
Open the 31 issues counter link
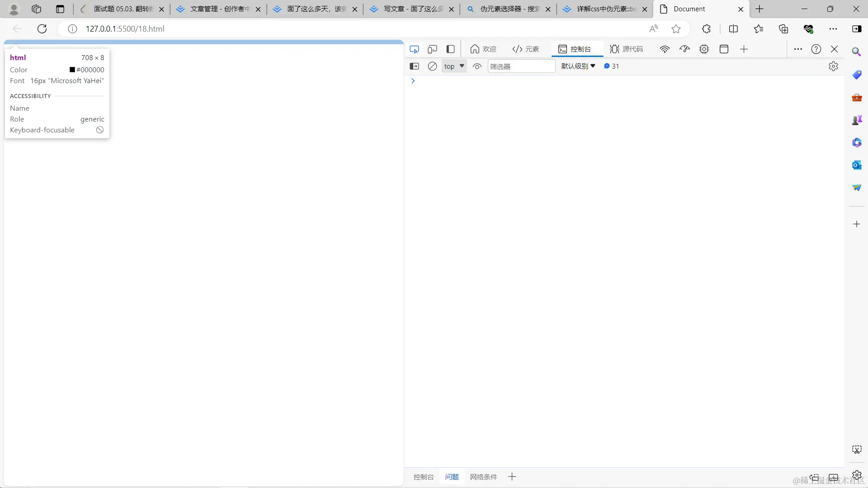[x=612, y=66]
